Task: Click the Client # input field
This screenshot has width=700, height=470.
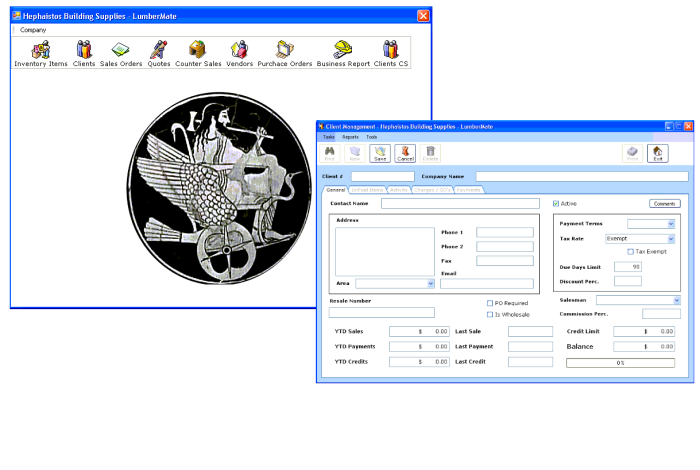Action: click(383, 176)
